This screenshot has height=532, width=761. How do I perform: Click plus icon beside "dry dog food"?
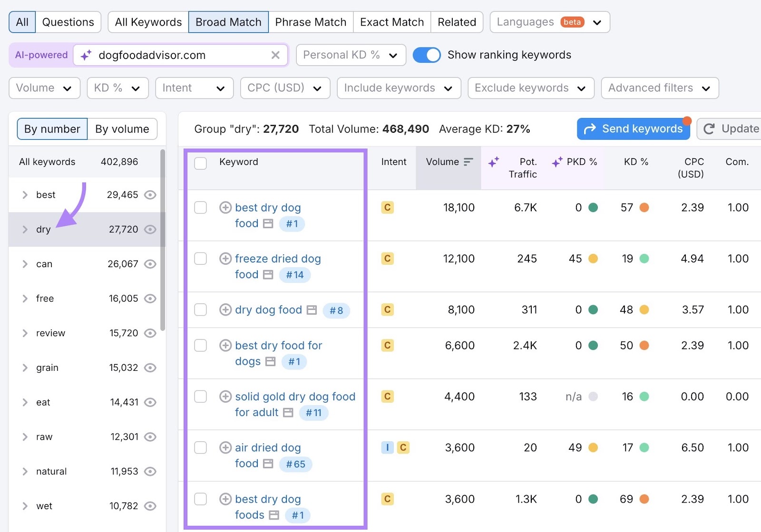tap(225, 310)
